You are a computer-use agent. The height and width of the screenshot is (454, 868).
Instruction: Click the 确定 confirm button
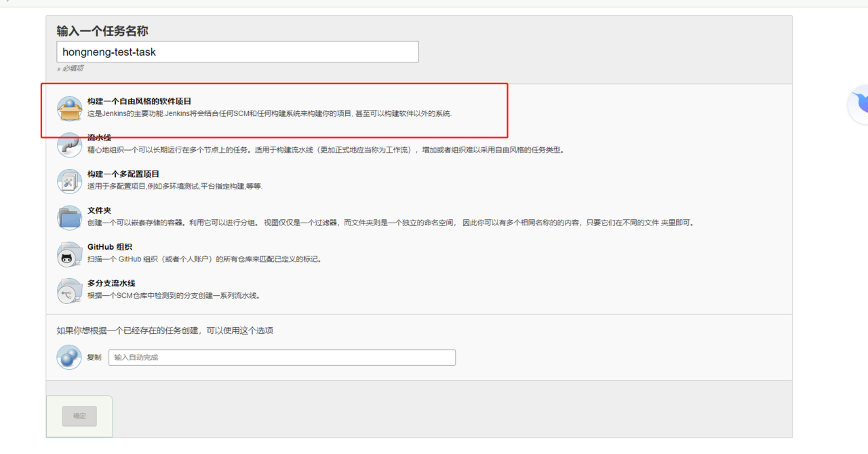click(79, 416)
